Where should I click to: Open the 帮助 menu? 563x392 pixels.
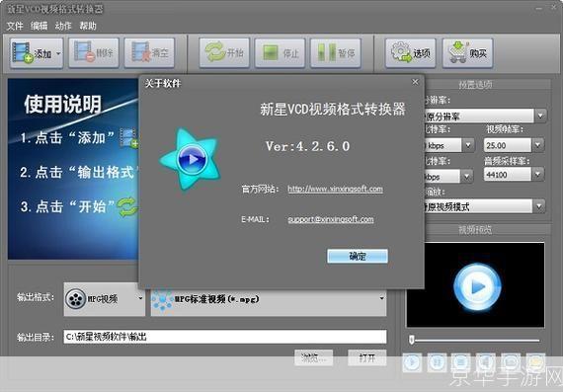click(88, 26)
